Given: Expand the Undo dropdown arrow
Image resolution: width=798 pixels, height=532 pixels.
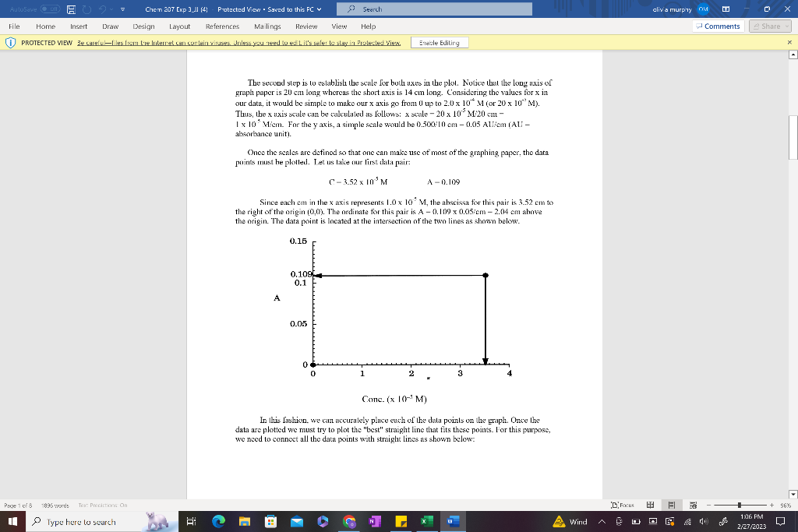Looking at the screenshot, I should 111,9.
